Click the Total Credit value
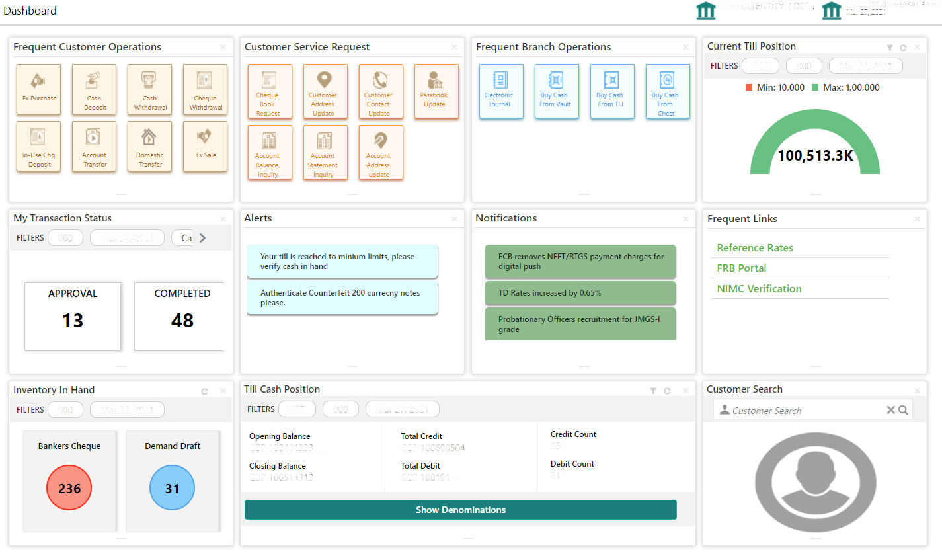942x560 pixels. [433, 448]
